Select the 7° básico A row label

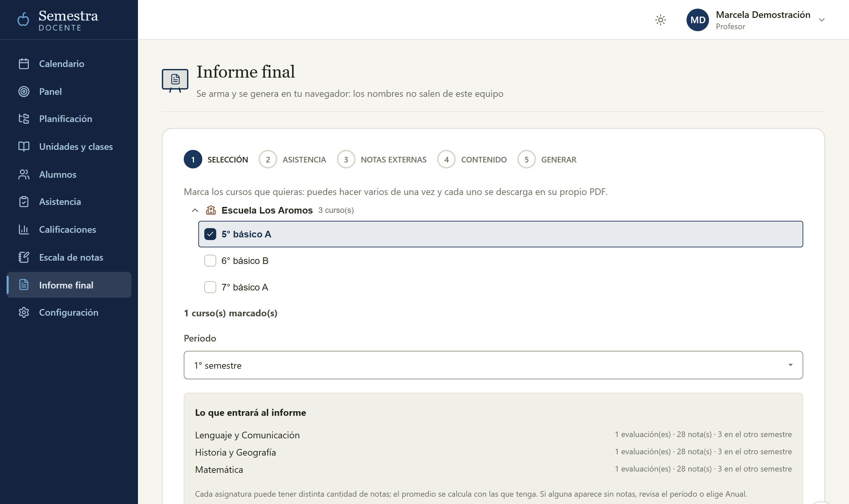(x=245, y=287)
